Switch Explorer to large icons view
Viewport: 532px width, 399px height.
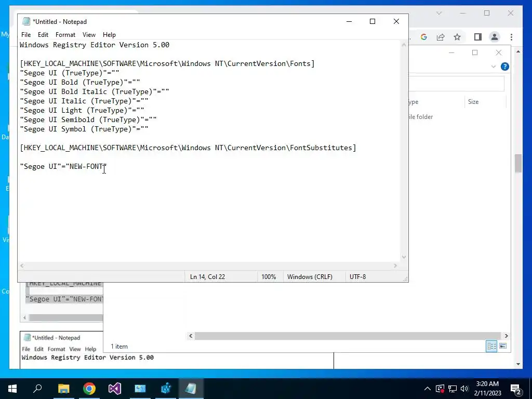point(503,346)
